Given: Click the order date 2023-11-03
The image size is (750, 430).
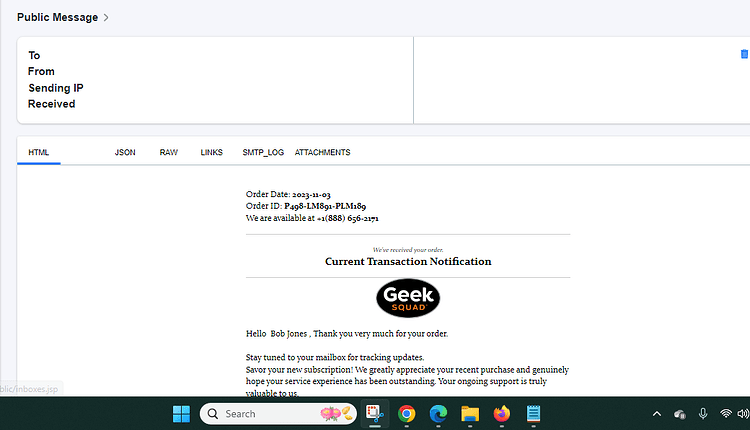Looking at the screenshot, I should [311, 194].
